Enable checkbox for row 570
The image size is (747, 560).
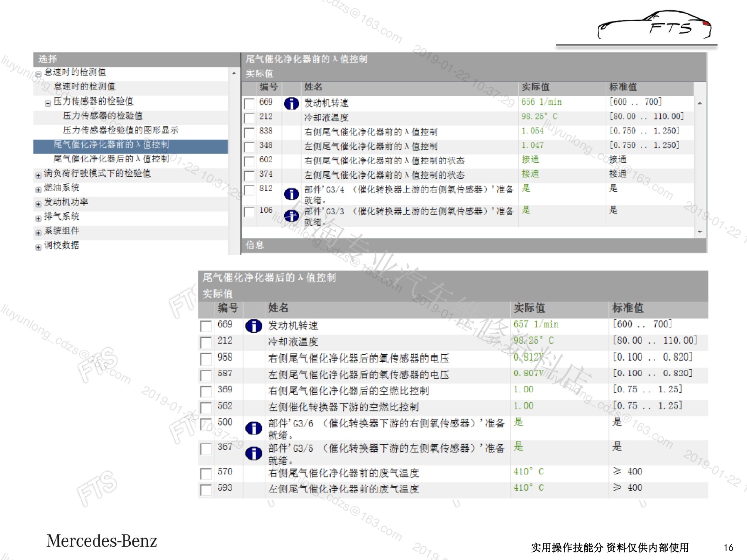click(206, 474)
